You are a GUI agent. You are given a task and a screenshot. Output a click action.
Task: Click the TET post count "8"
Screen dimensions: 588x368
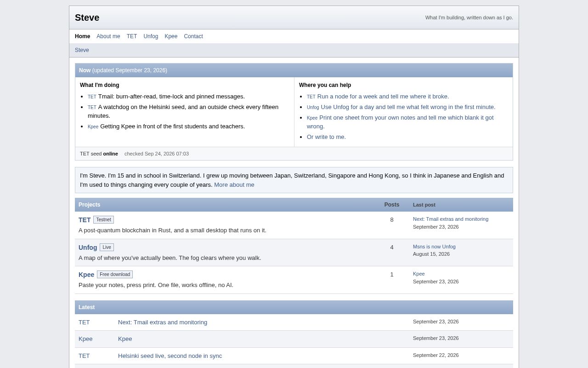click(x=392, y=220)
